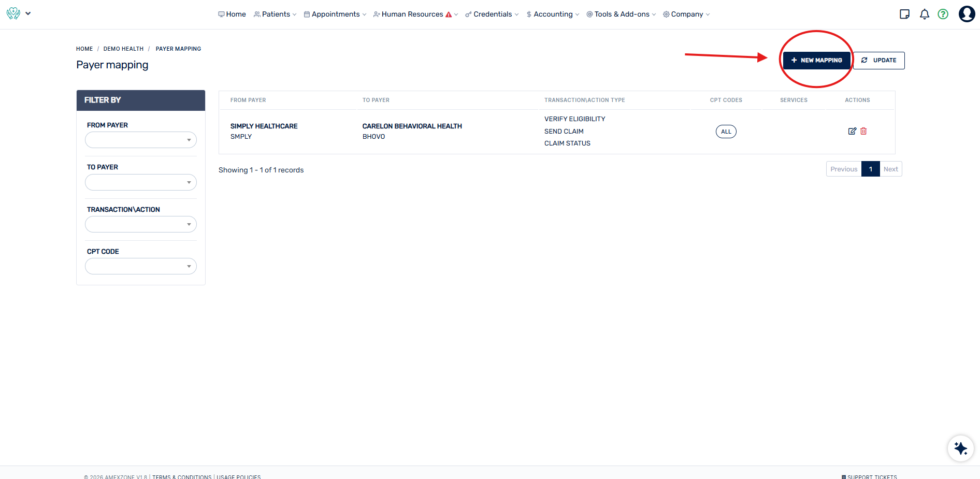Click CLAIM STATUS transaction text

pos(567,143)
